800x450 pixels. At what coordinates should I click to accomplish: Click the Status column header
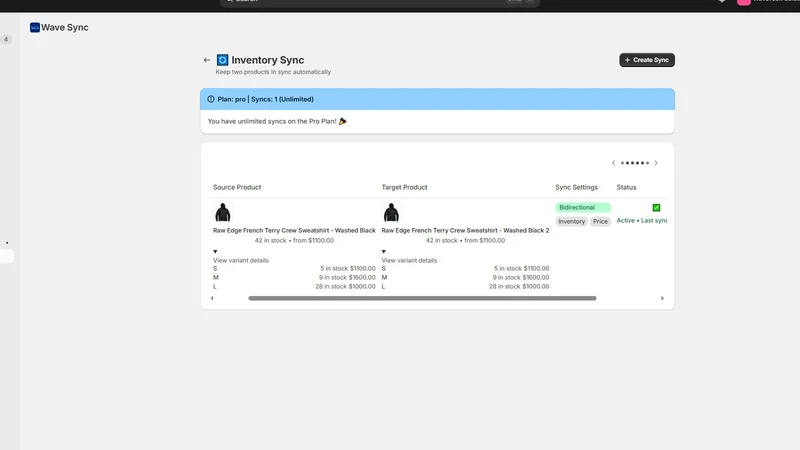click(x=626, y=187)
